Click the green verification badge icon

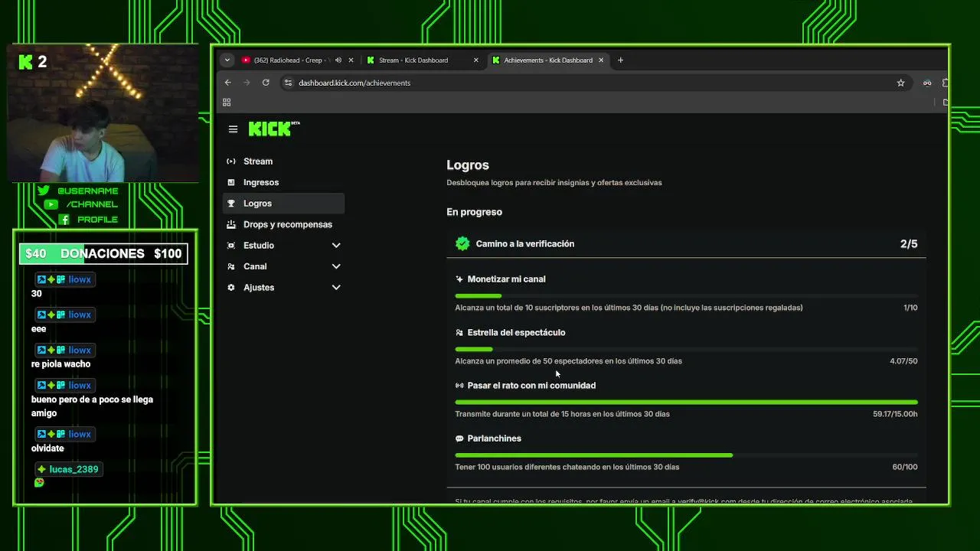pyautogui.click(x=462, y=243)
